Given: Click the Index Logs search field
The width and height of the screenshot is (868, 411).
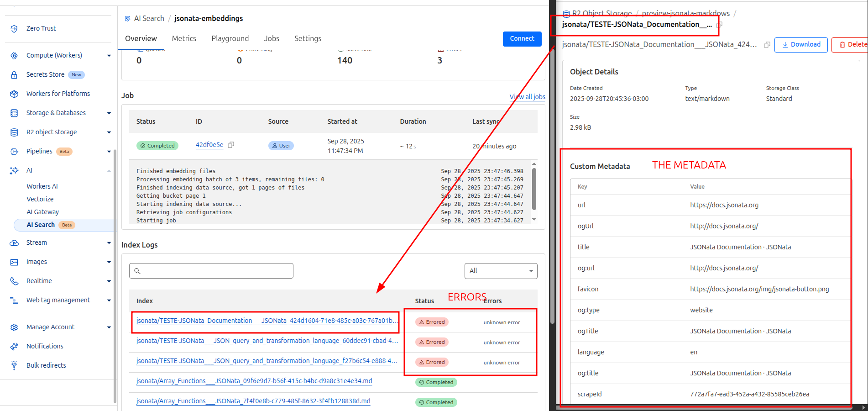Looking at the screenshot, I should (211, 271).
